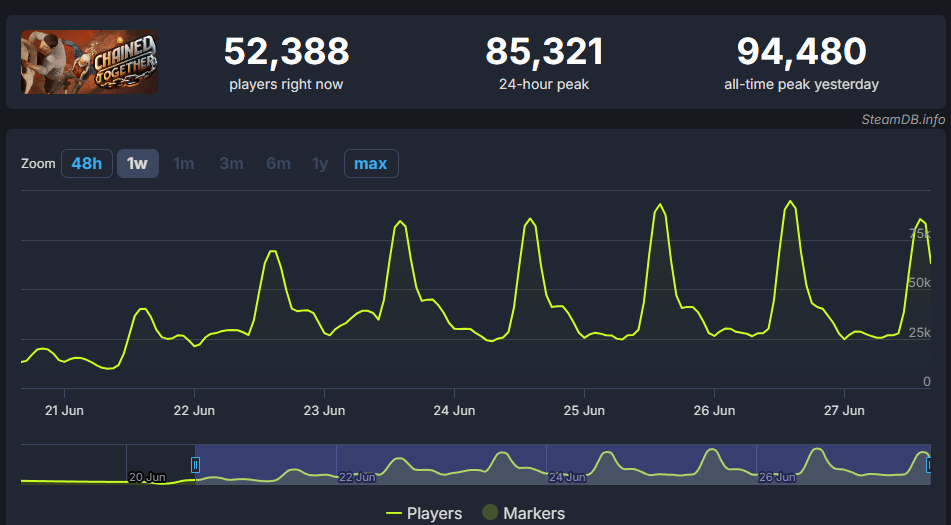The image size is (951, 525).
Task: Select the 1w zoom range
Action: coord(138,164)
